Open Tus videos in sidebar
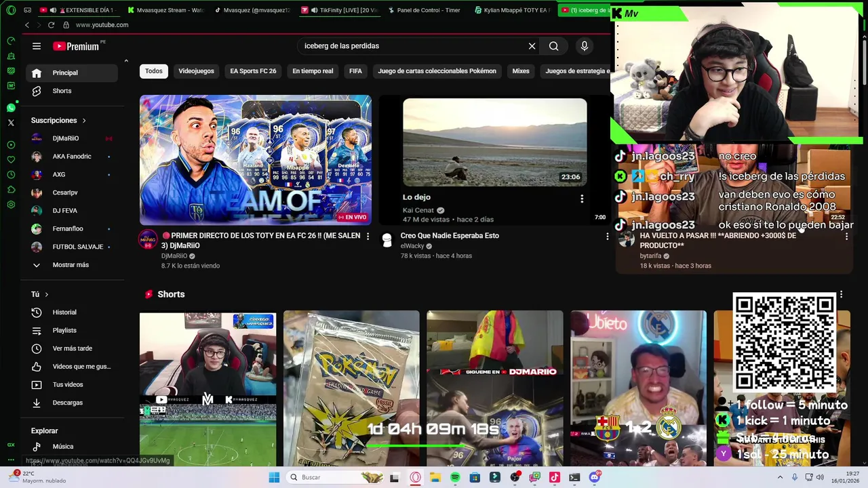868x488 pixels. (x=72, y=385)
